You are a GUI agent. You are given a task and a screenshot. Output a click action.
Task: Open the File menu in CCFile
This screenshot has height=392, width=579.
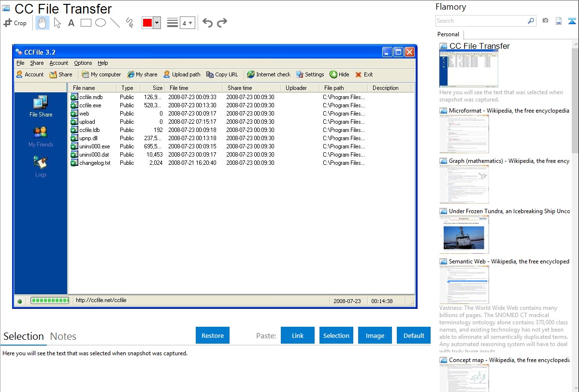(x=20, y=63)
